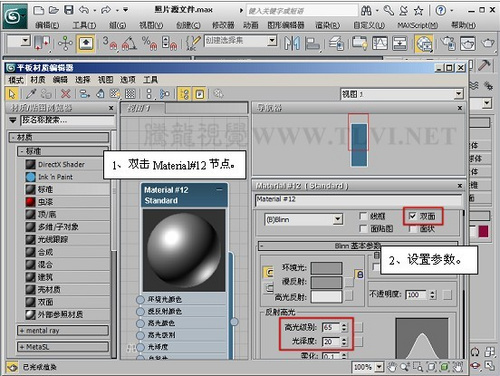
Task: Toggle the 双面 two-sided checkbox
Action: (412, 216)
